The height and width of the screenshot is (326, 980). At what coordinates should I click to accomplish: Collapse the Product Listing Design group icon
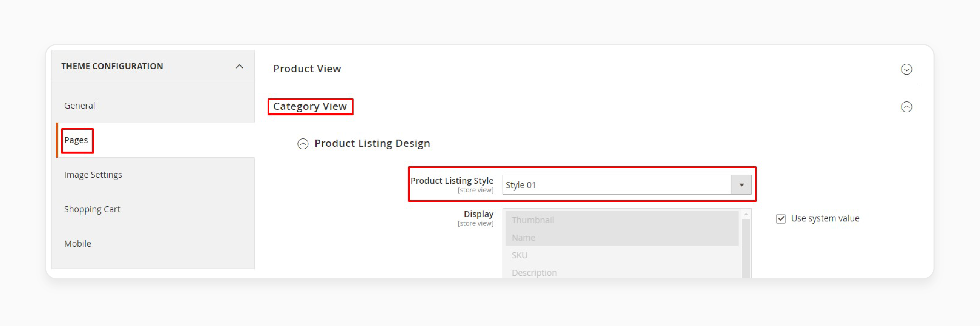[x=303, y=144]
